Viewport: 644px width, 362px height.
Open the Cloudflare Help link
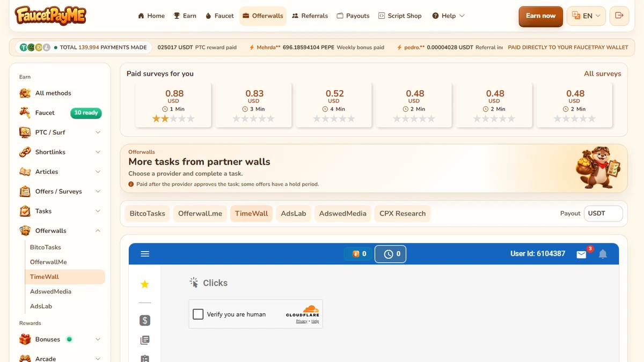click(315, 321)
